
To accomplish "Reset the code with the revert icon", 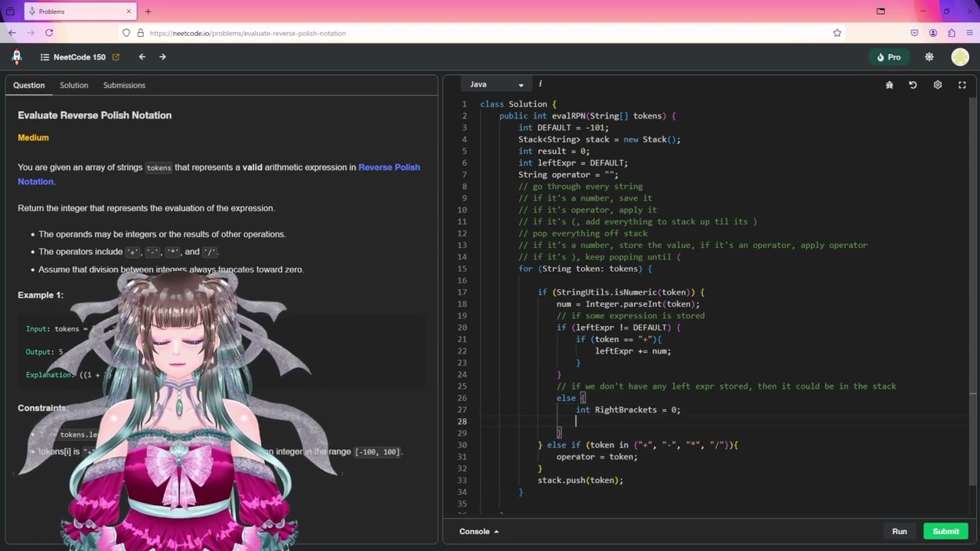I will (913, 85).
